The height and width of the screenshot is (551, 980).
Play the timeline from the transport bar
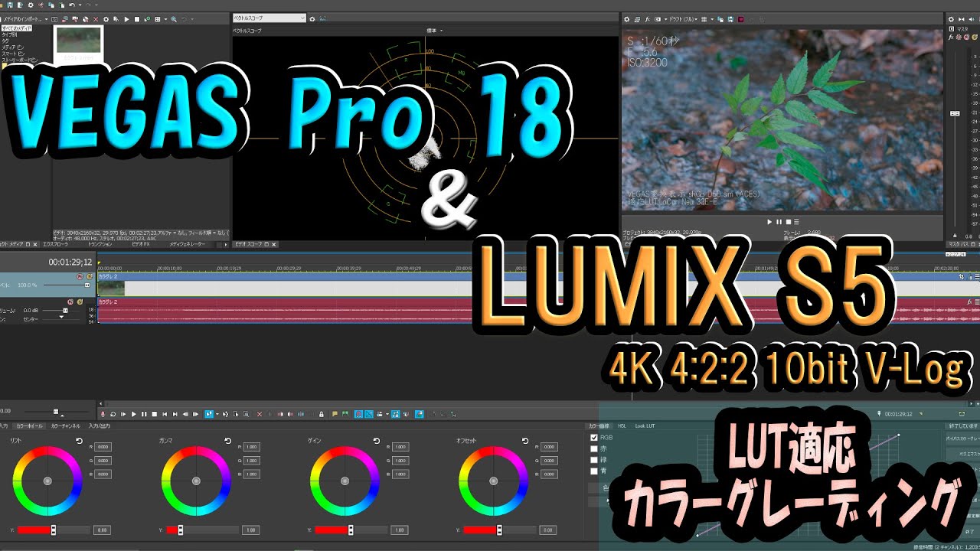pyautogui.click(x=134, y=414)
